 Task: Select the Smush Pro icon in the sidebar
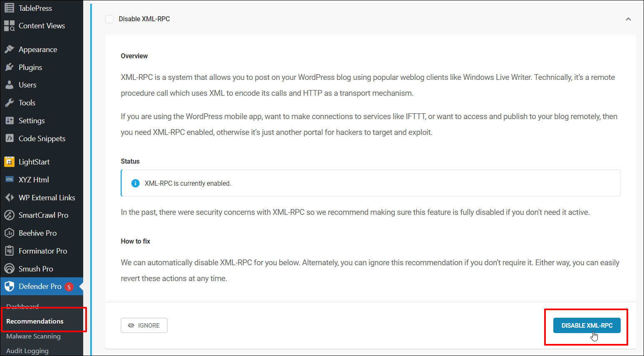10,268
